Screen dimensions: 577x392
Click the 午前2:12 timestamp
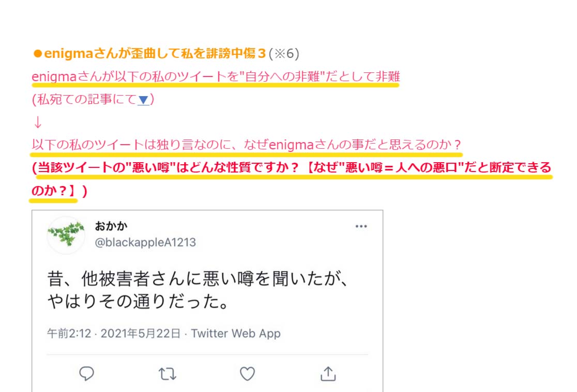point(69,334)
